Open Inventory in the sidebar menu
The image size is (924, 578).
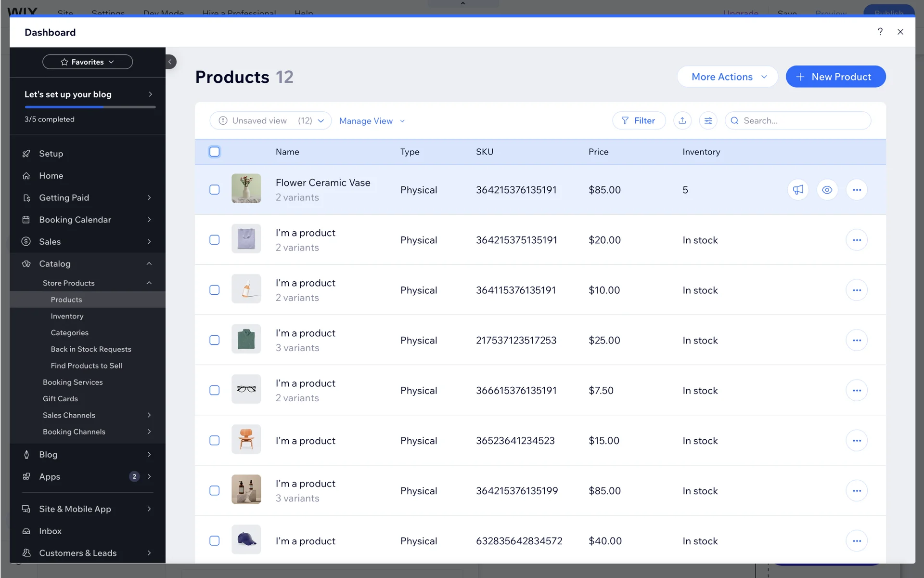pos(67,316)
